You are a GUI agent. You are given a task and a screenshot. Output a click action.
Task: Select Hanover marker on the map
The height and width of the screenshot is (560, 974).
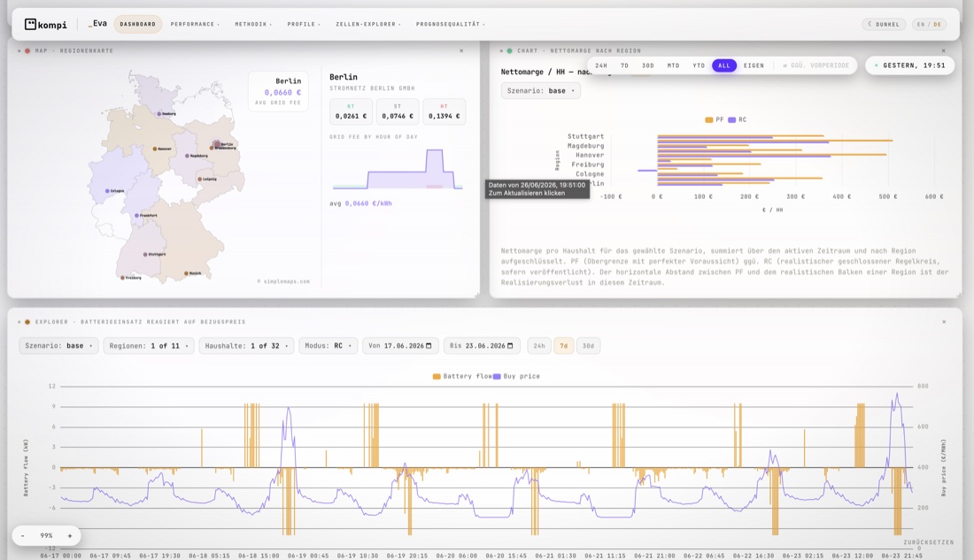[x=155, y=149]
